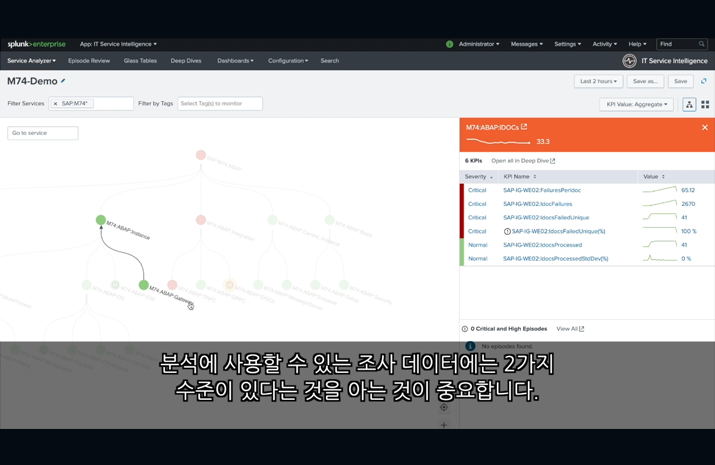Click the IdocFailures sparkline chart
This screenshot has height=465, width=715.
[659, 203]
